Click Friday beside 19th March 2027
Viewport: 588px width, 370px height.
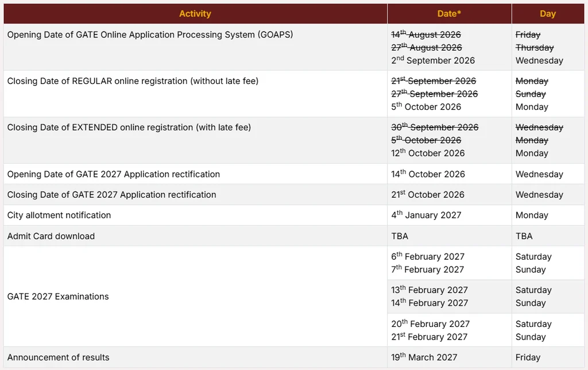pyautogui.click(x=528, y=357)
